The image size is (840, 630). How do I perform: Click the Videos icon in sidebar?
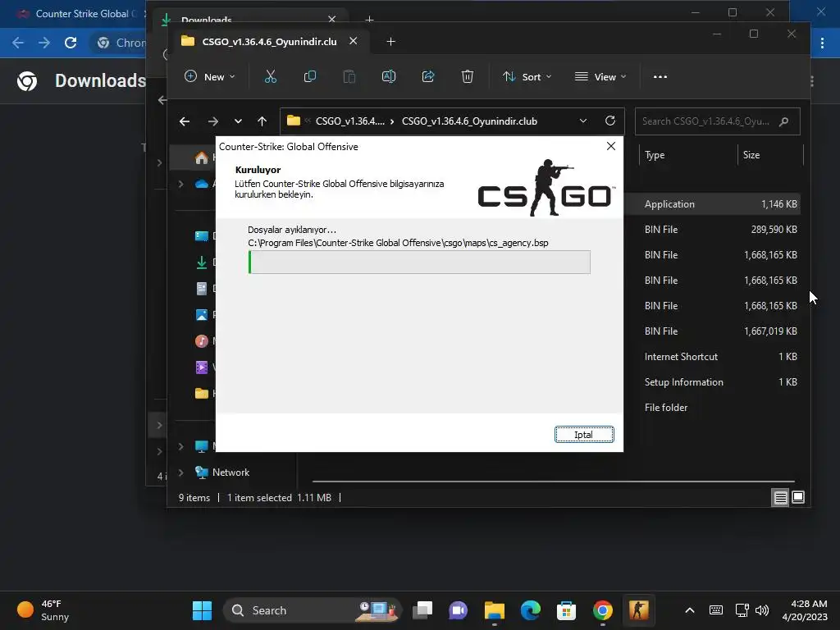202,367
